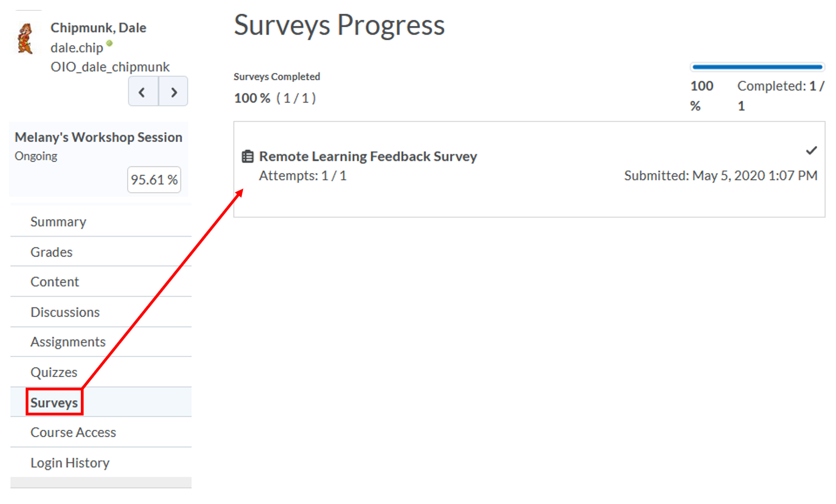This screenshot has height=504, width=836.
Task: Click the blue Surveys Completed progress bar
Action: [756, 66]
